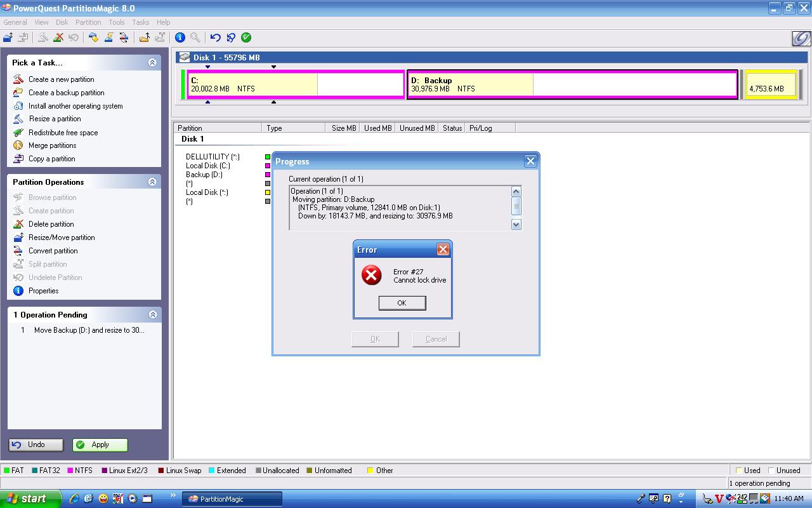Click the Copy a partition task icon
The image size is (812, 508).
(18, 159)
